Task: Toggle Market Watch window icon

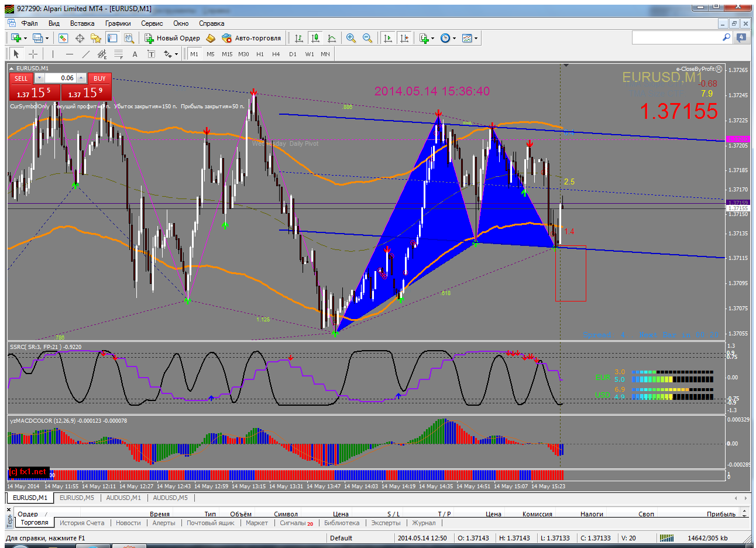Action: (63, 38)
